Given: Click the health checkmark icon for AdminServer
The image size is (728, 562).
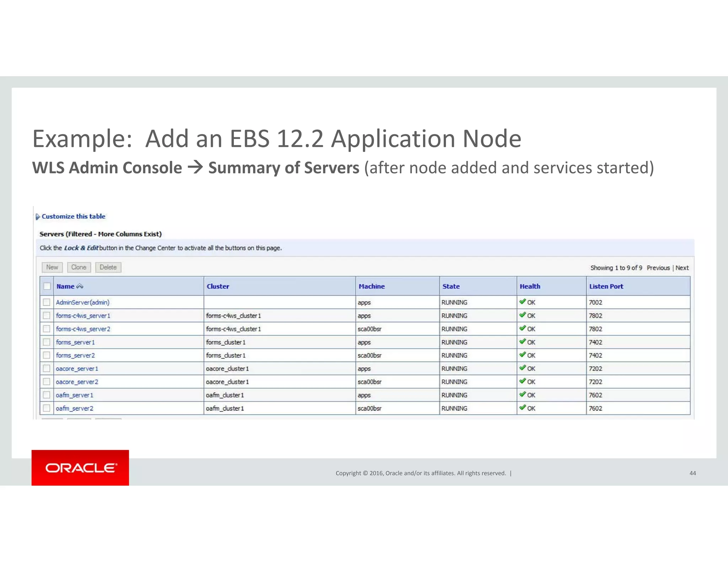Looking at the screenshot, I should (x=522, y=302).
